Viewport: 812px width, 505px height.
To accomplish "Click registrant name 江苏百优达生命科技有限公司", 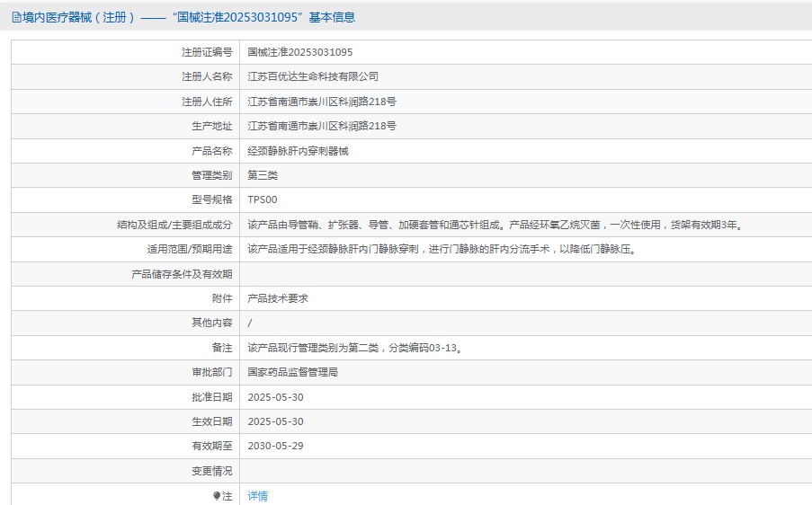I will coord(313,77).
